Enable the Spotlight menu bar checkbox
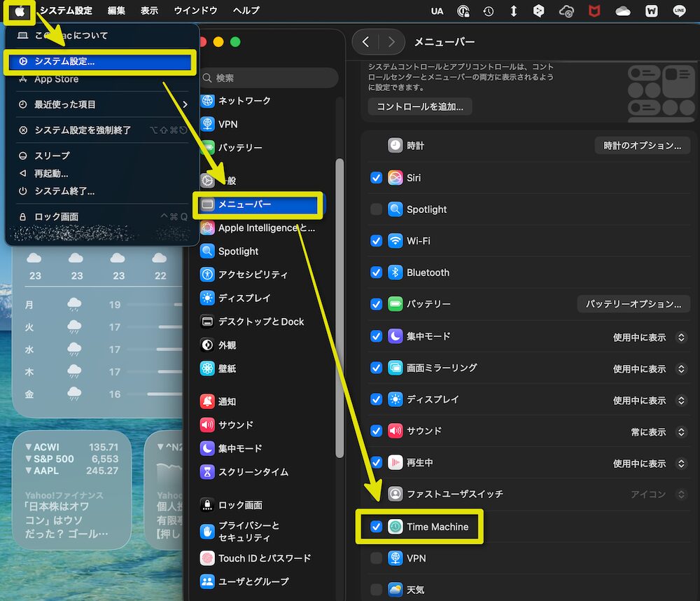Viewport: 700px width, 601px height. [x=376, y=209]
